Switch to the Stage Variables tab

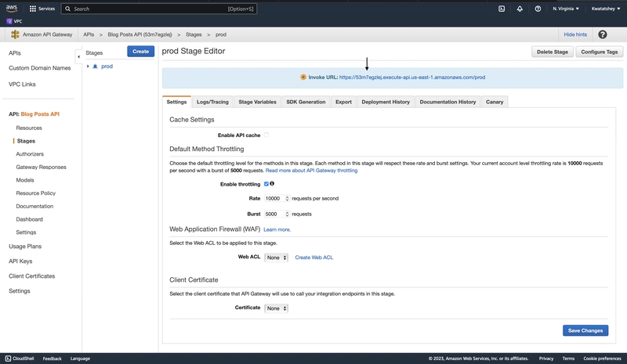pyautogui.click(x=257, y=102)
